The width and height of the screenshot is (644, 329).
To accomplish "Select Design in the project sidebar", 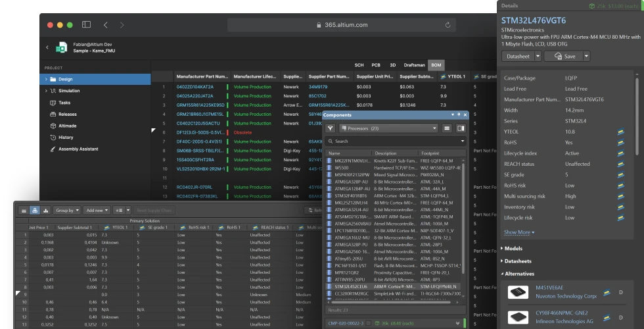I will point(95,79).
